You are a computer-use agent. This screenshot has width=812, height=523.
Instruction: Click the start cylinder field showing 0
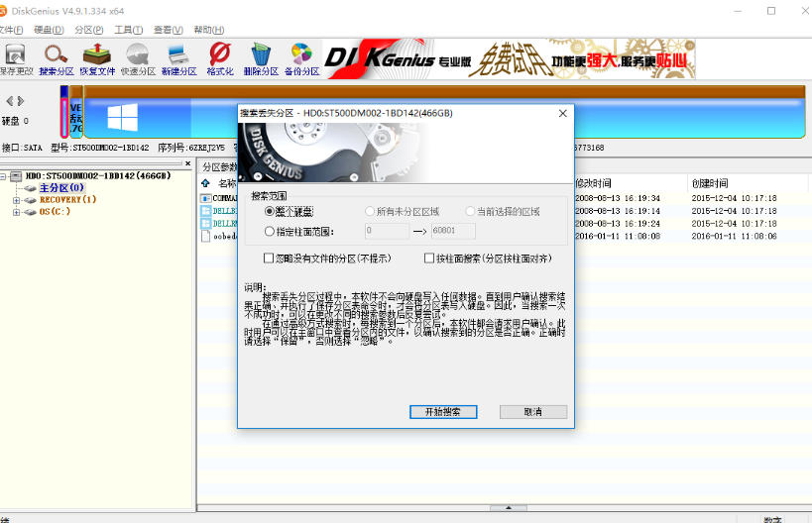tap(387, 231)
